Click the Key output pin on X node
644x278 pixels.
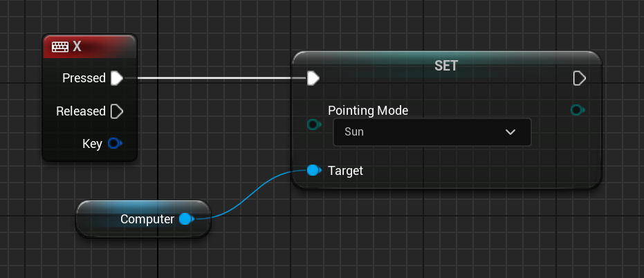(115, 144)
